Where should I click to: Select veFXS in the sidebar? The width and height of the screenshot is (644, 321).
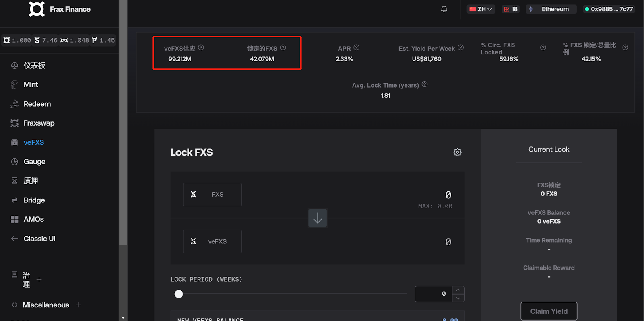[x=34, y=142]
